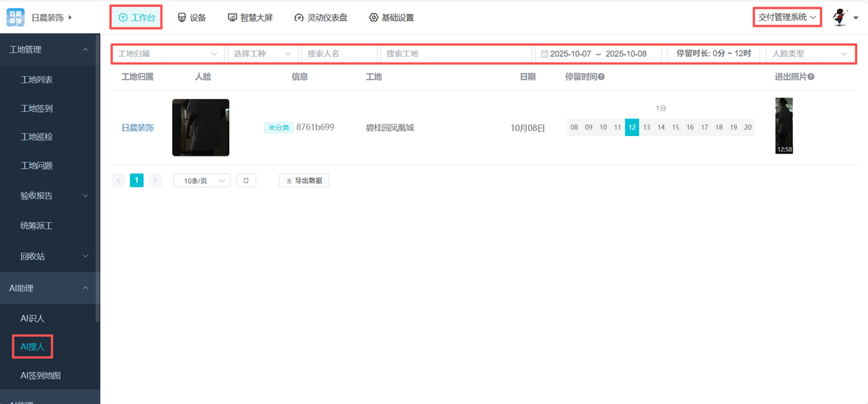Open the 12:58 entry photo thumbnail
Viewport: 868px width, 404px height.
click(x=784, y=126)
